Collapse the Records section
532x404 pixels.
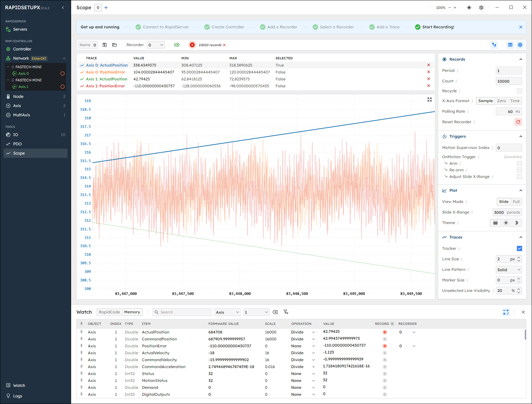521,59
